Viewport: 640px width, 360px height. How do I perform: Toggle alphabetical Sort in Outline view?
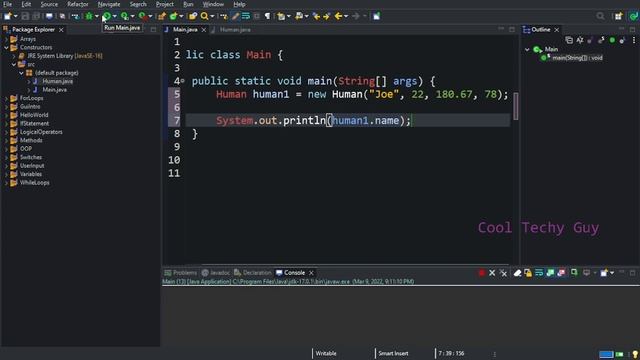580,40
